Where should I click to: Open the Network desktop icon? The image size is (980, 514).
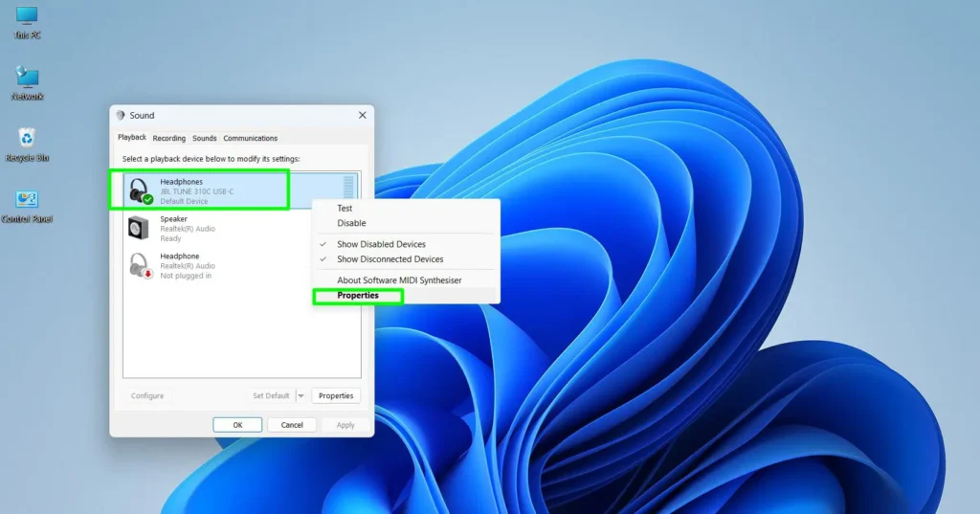tap(27, 83)
